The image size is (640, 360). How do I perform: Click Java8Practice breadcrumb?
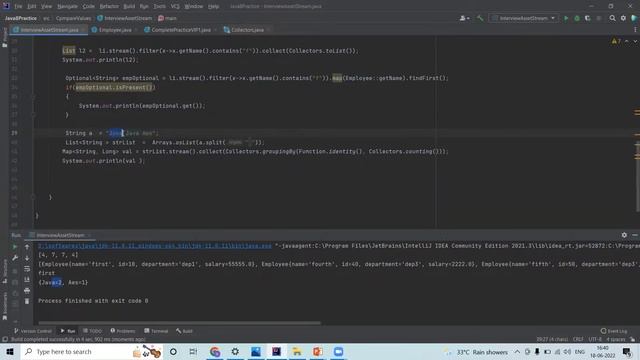(x=21, y=18)
